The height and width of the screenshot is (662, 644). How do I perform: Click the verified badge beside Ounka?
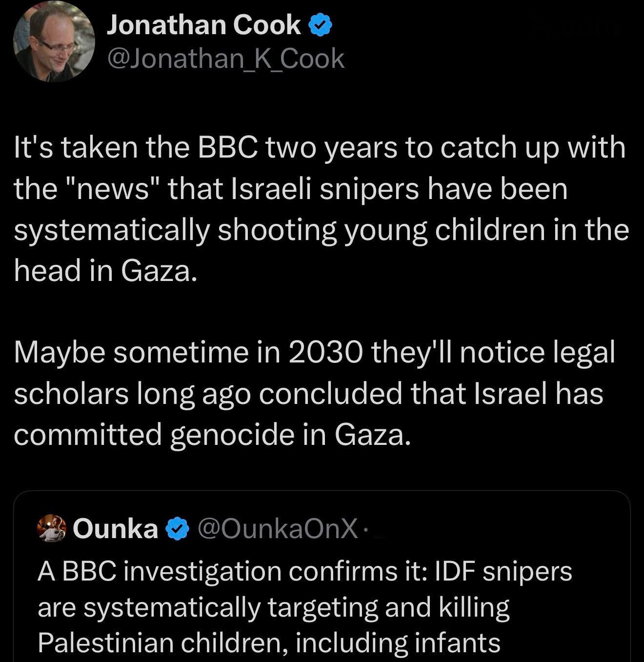[x=179, y=529]
